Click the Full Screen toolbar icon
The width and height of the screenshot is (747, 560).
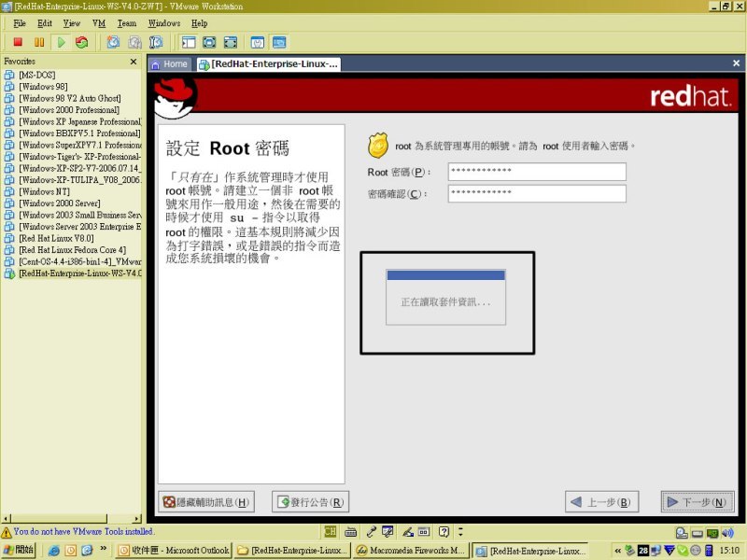click(x=231, y=42)
